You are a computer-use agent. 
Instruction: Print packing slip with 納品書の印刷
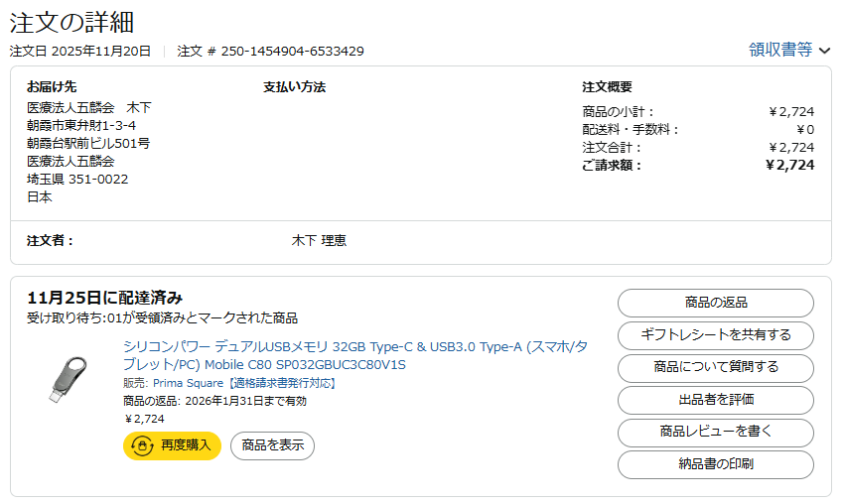click(x=715, y=464)
